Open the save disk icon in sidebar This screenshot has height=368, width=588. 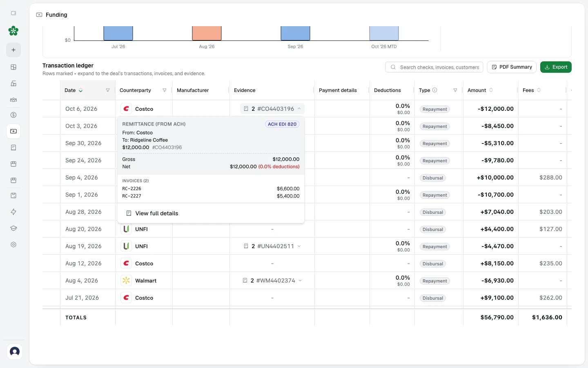pos(13,195)
